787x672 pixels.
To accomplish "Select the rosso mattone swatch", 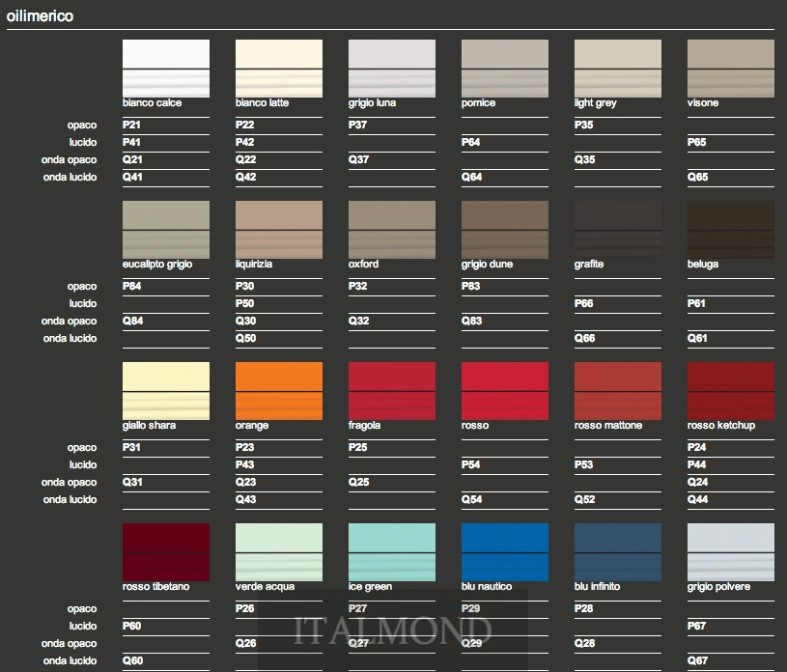I will point(617,391).
